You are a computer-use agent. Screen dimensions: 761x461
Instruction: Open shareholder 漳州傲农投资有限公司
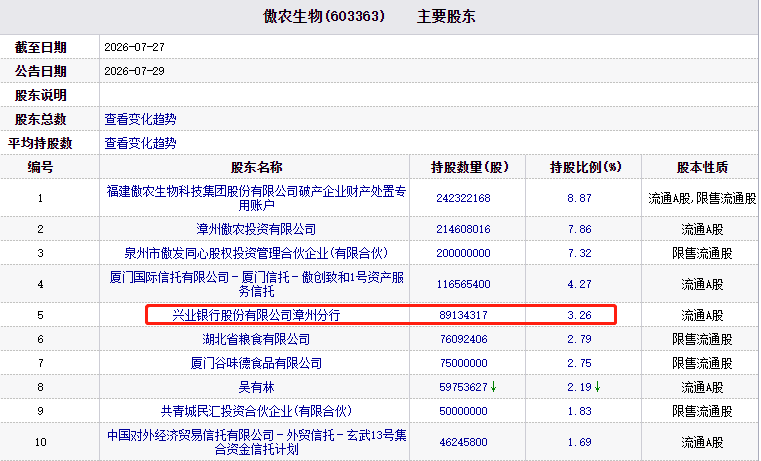256,229
